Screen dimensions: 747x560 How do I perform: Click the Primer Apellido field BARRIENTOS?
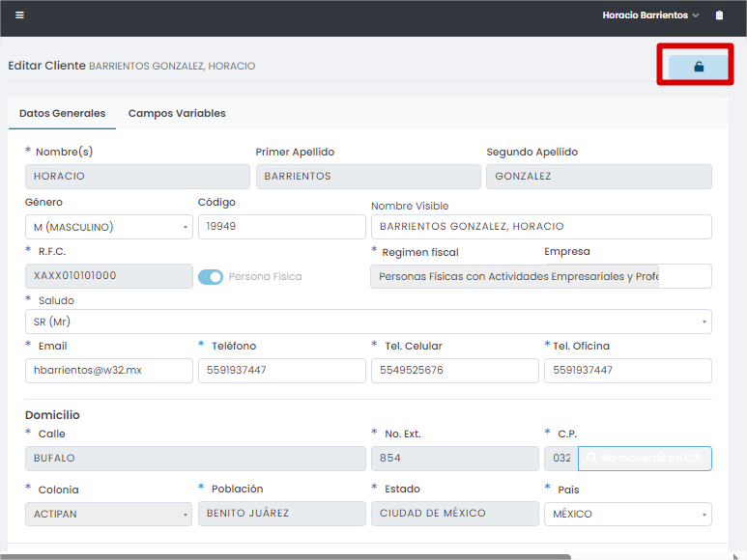[368, 177]
